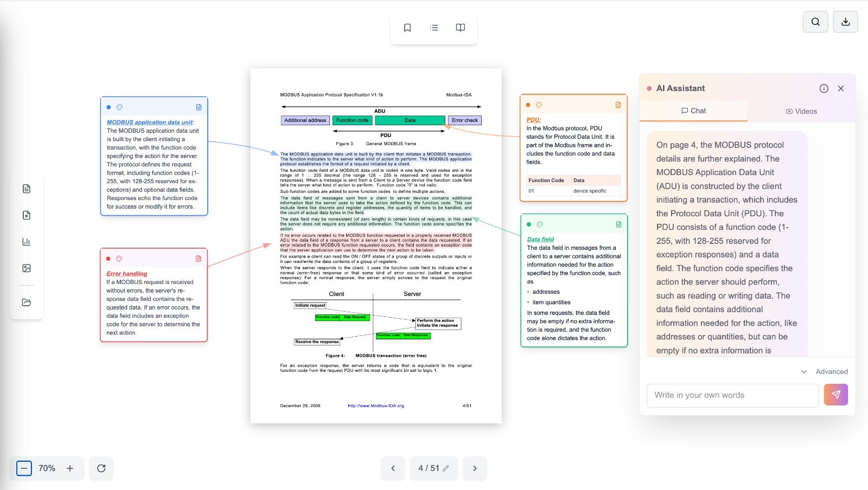The image size is (868, 490).
Task: Click the PDU note heading
Action: (x=533, y=120)
